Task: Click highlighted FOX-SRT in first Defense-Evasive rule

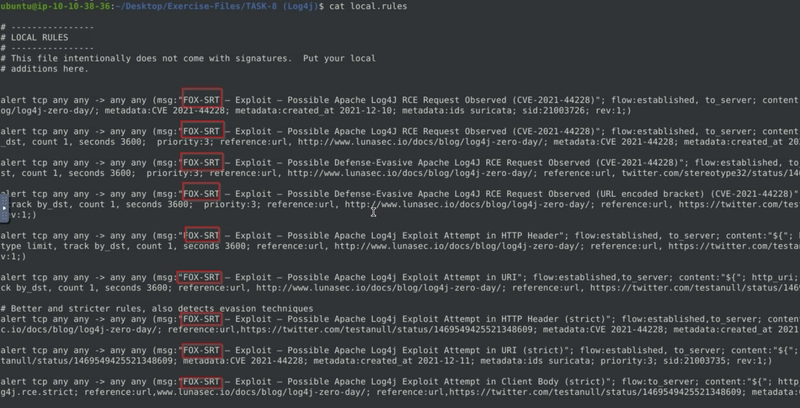Action: 202,163
